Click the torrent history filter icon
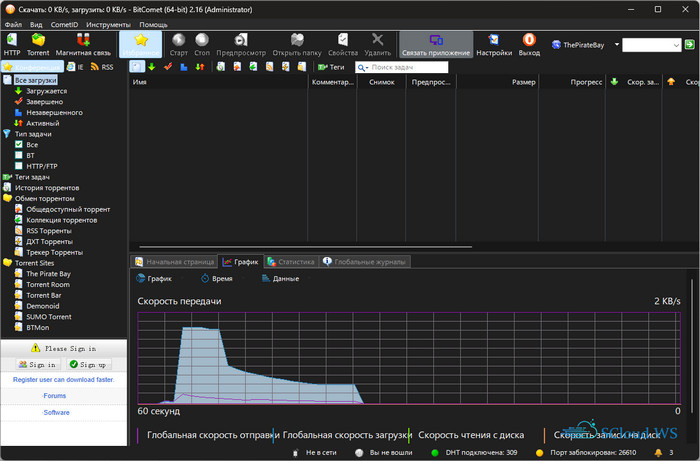This screenshot has height=461, width=700. click(x=221, y=67)
